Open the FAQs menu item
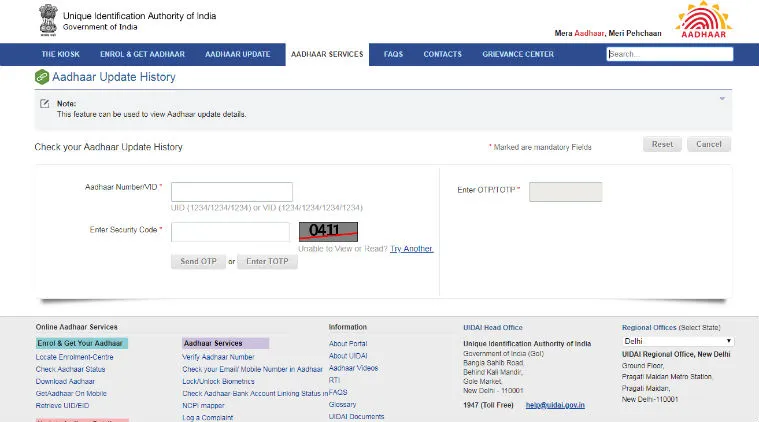 [393, 54]
